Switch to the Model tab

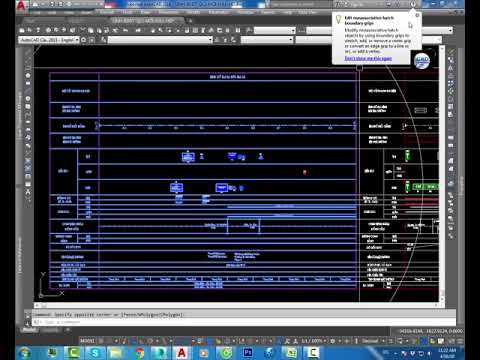(x=29, y=330)
